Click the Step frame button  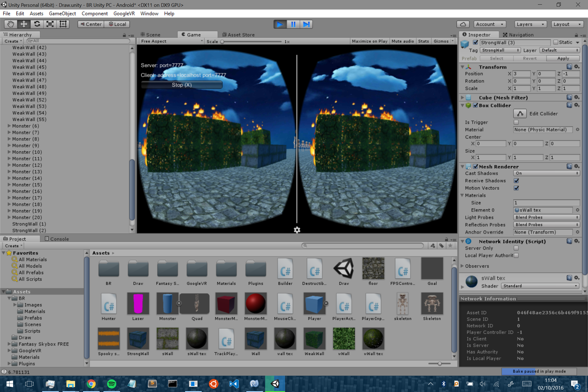coord(306,24)
